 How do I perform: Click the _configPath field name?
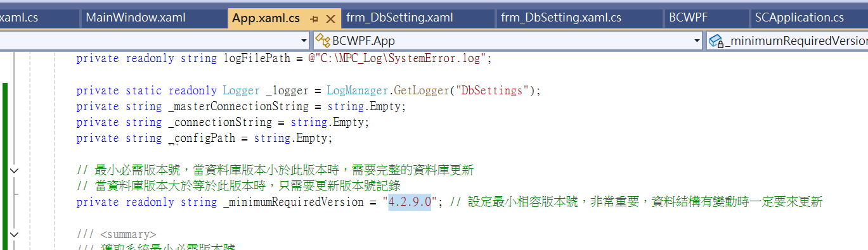tap(202, 138)
